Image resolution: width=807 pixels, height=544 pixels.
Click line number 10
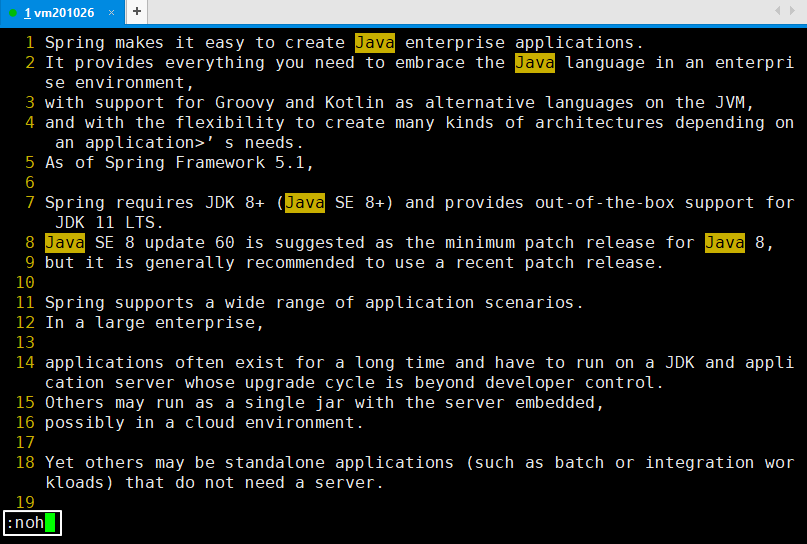pyautogui.click(x=25, y=283)
